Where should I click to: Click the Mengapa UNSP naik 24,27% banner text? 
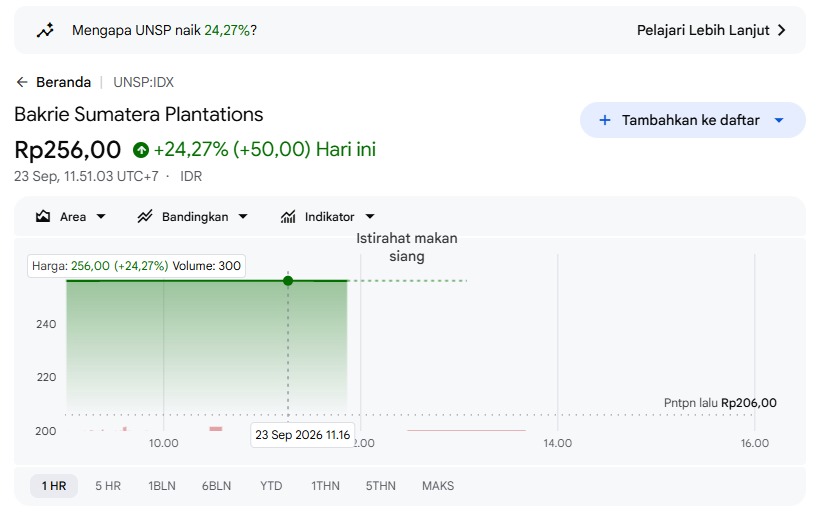click(x=164, y=30)
